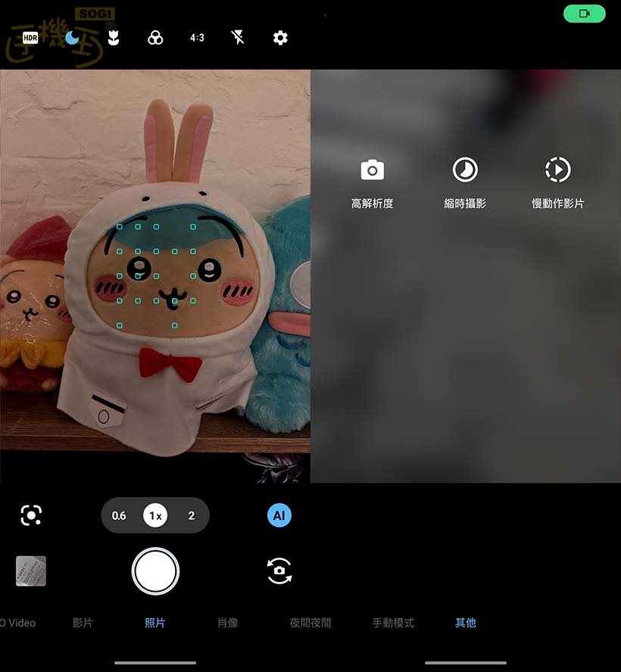The width and height of the screenshot is (621, 672).
Task: Toggle the night moon mode icon
Action: (72, 38)
